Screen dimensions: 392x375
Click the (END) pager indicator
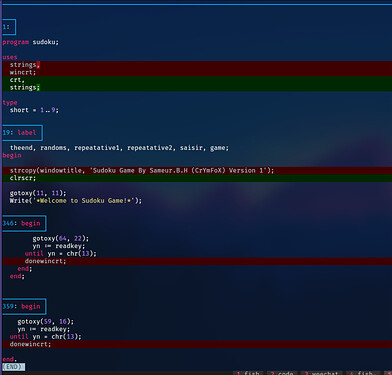(x=13, y=367)
